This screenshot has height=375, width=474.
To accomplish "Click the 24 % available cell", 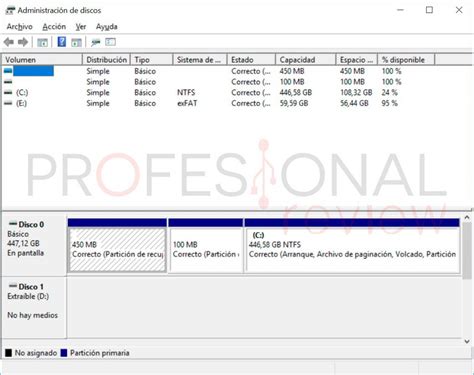I will [x=389, y=93].
